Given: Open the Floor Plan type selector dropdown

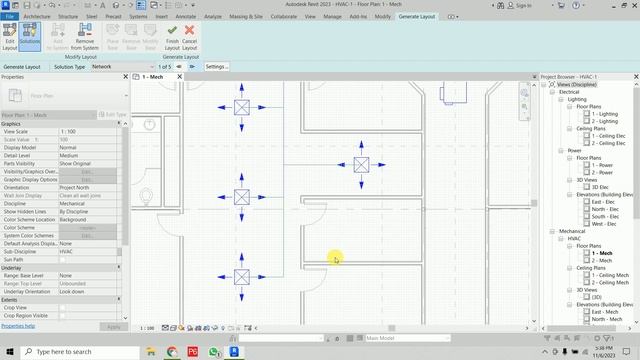Looking at the screenshot, I should (x=126, y=96).
